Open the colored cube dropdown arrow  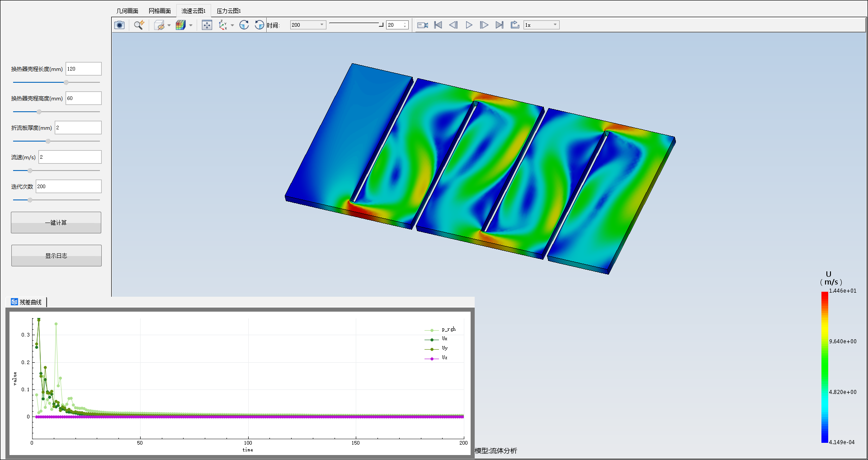191,25
